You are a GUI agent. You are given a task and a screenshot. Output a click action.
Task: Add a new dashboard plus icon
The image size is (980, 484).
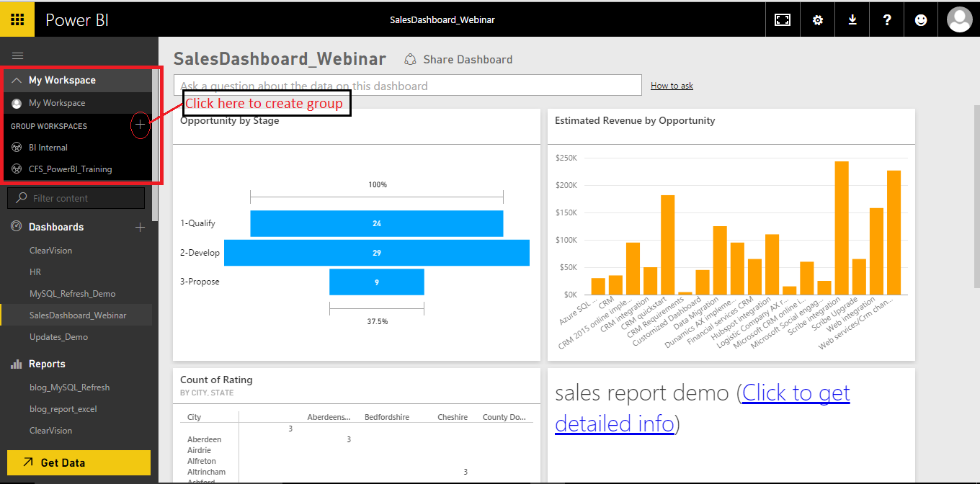coord(140,227)
